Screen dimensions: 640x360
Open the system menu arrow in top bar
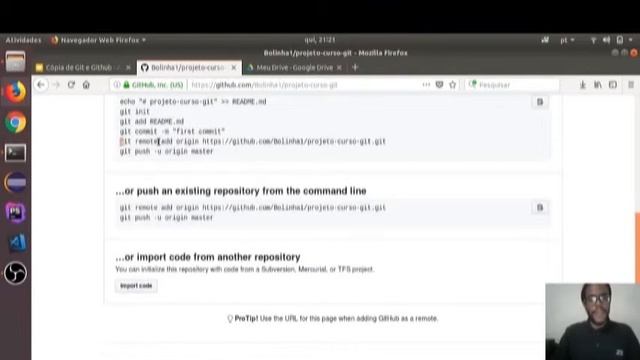tap(631, 40)
